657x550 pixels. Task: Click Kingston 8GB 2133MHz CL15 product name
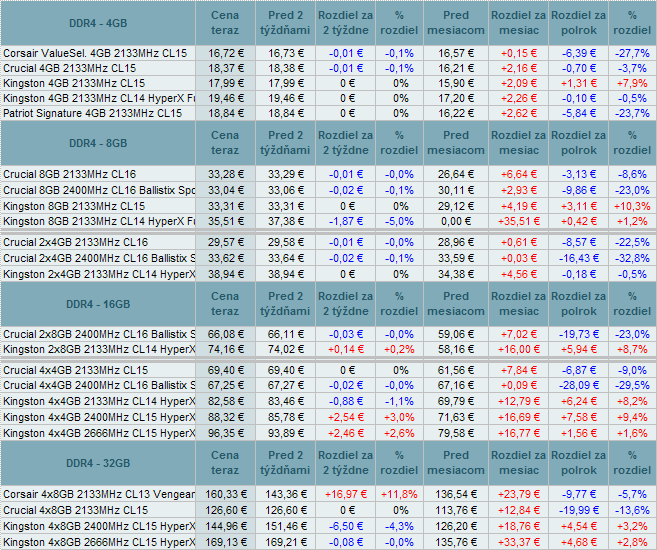[x=74, y=206]
